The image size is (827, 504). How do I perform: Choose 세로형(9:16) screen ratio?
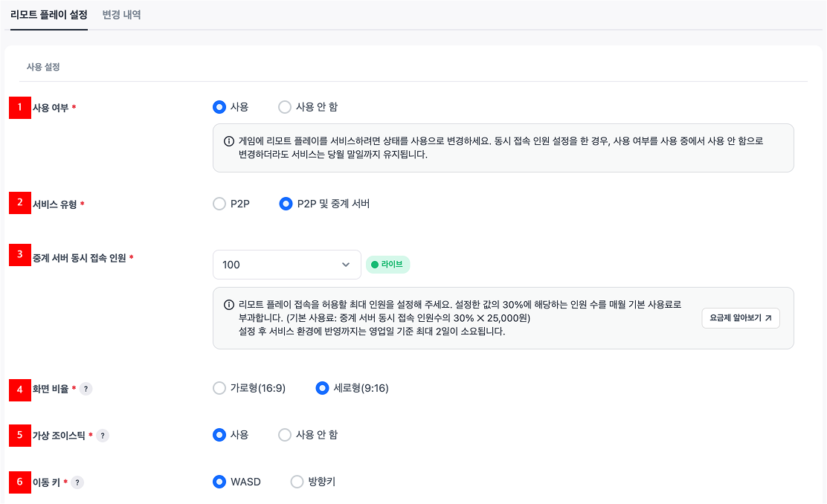[x=323, y=388]
